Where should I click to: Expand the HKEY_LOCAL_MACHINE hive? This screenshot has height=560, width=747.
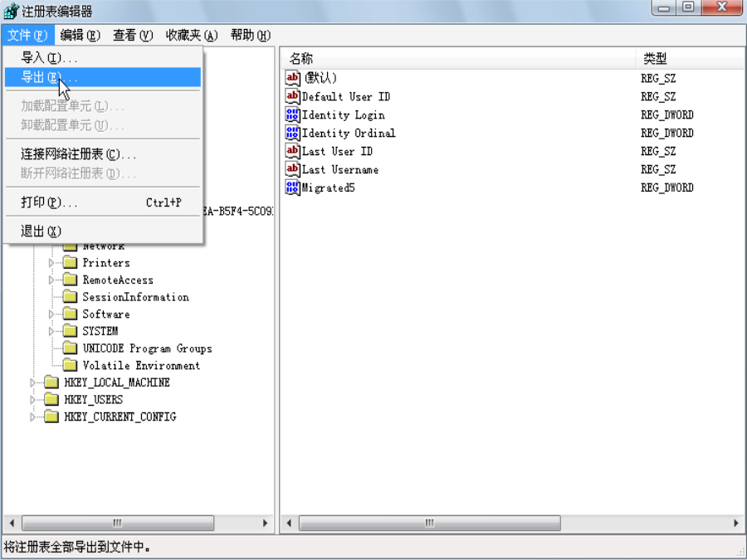click(32, 382)
